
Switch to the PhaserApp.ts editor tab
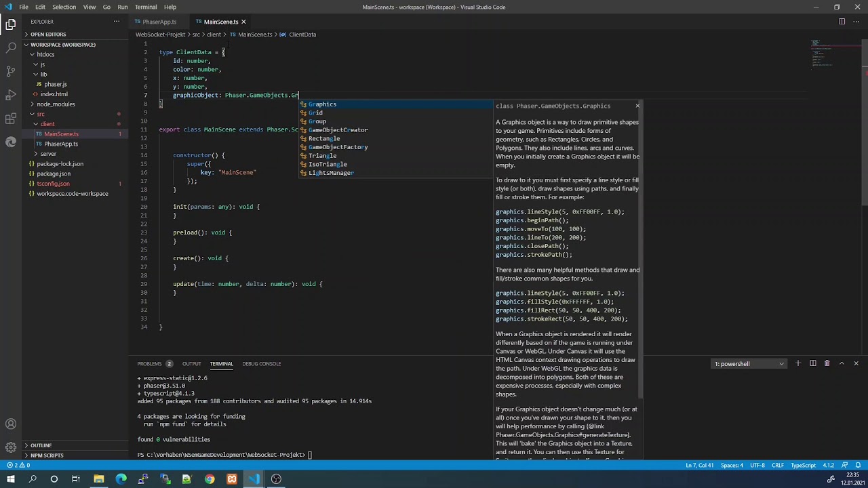(159, 22)
